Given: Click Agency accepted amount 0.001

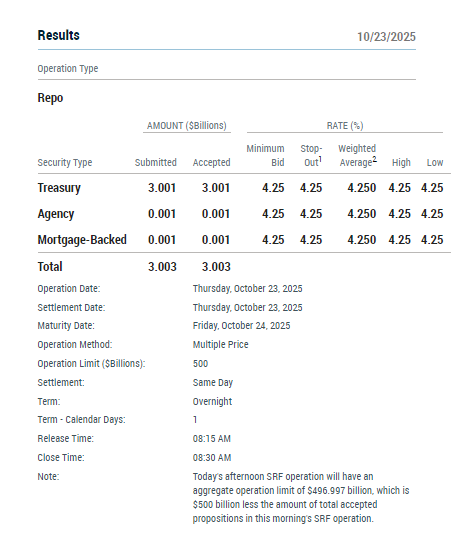Looking at the screenshot, I should pos(216,214).
